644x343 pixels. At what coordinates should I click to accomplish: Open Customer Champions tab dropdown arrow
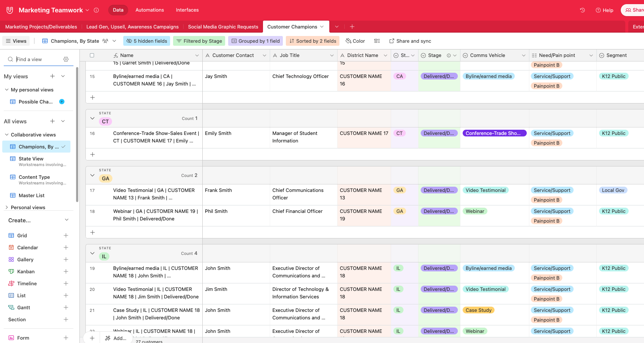pos(321,27)
